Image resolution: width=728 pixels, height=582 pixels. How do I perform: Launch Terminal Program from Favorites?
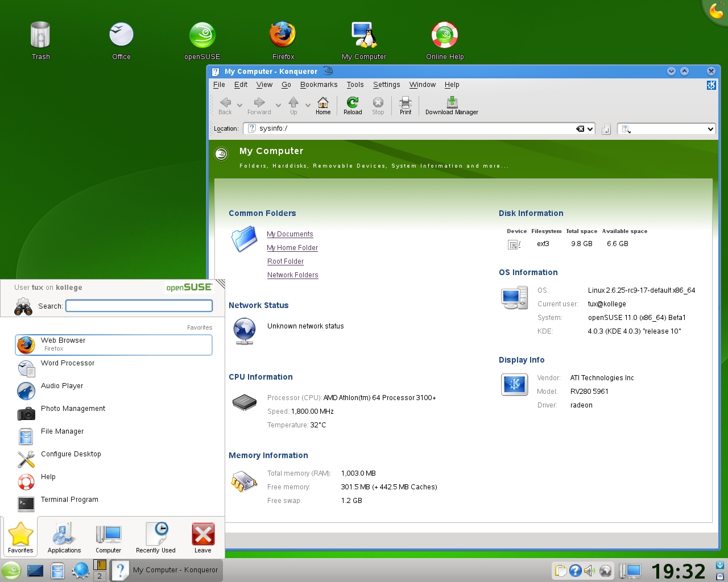114,504
